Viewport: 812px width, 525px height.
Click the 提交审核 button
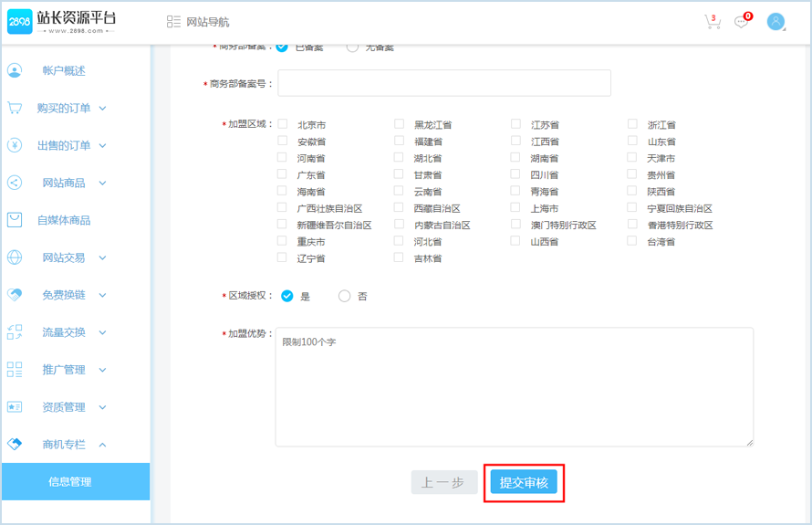[524, 483]
